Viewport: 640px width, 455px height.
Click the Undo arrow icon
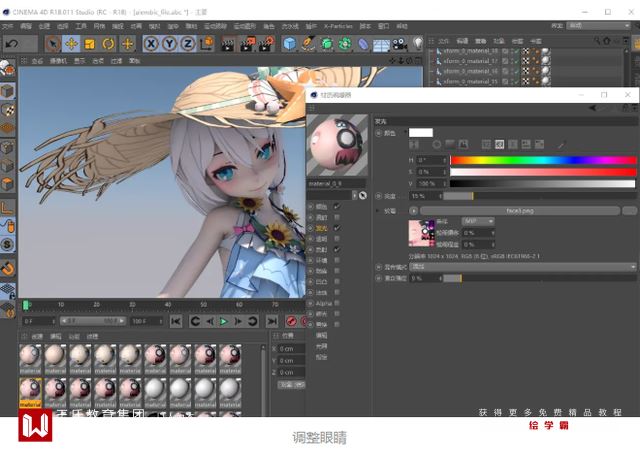coord(12,44)
